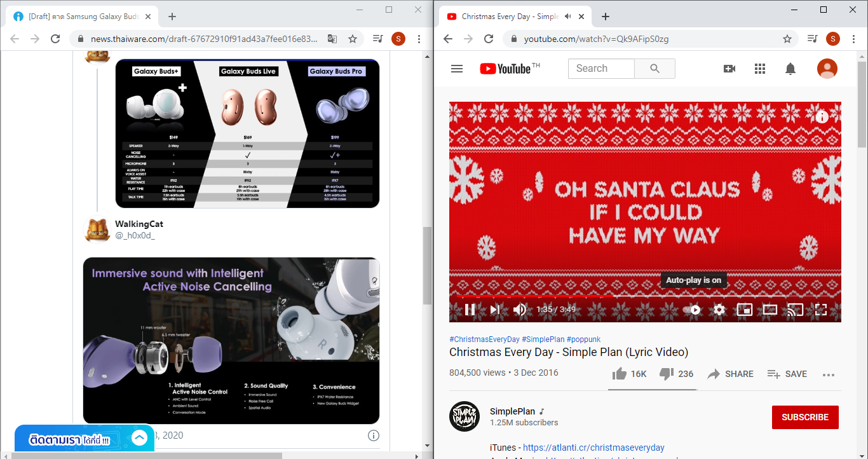Click SAVE to add to playlist
Screen dimensions: 868x459
click(787, 374)
